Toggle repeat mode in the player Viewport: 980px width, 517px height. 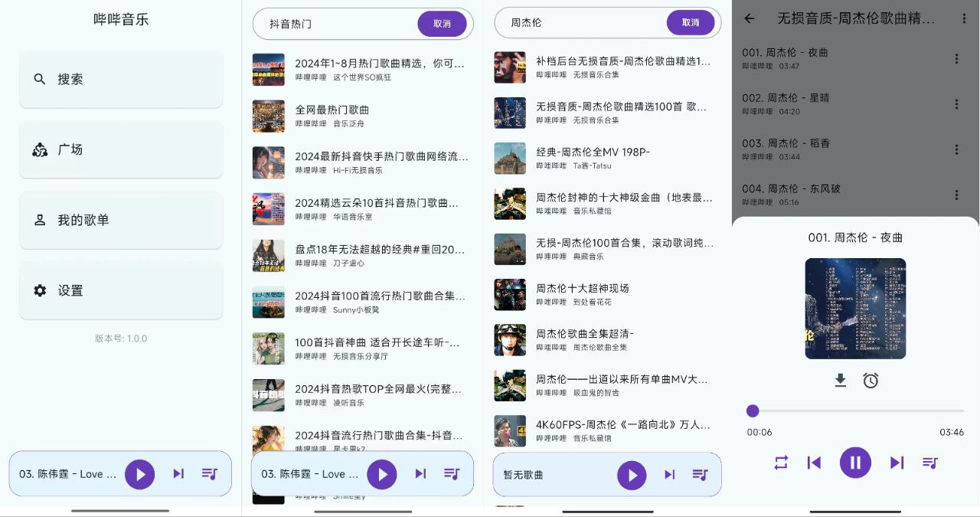tap(781, 463)
